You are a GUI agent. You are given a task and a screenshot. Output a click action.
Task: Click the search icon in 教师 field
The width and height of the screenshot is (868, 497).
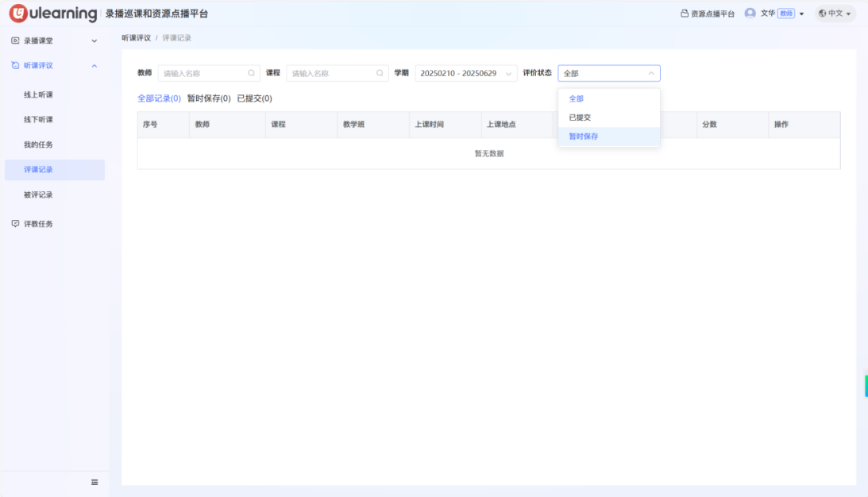(x=252, y=73)
